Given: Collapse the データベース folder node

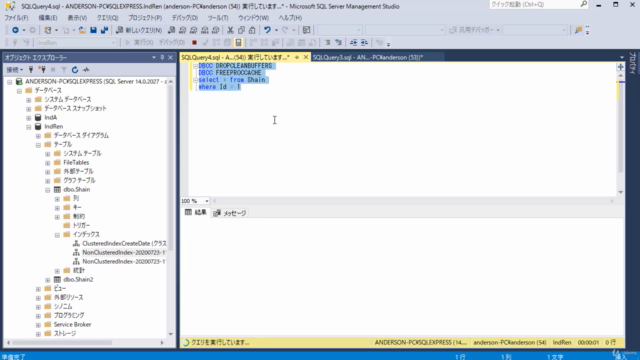Looking at the screenshot, I should pyautogui.click(x=19, y=91).
